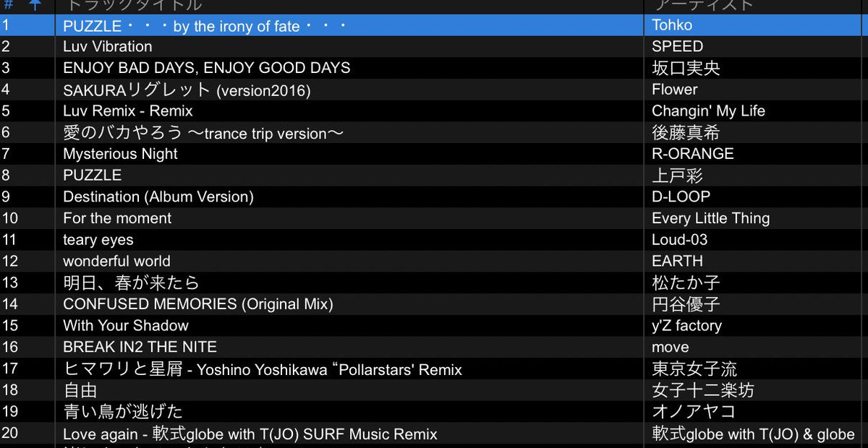This screenshot has height=448, width=868.
Task: Sort by the アーティスト column header
Action: point(703,5)
